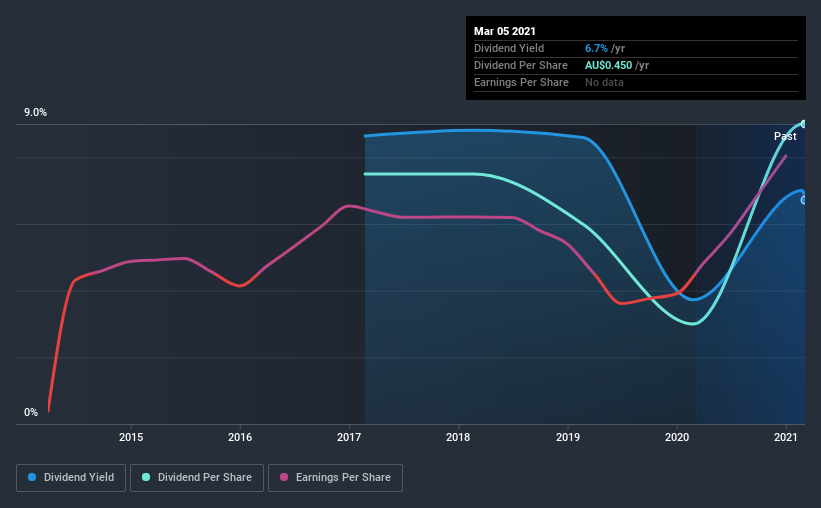Click the teal Dividend Per Share legend dot
Image resolution: width=821 pixels, height=508 pixels.
(x=146, y=477)
